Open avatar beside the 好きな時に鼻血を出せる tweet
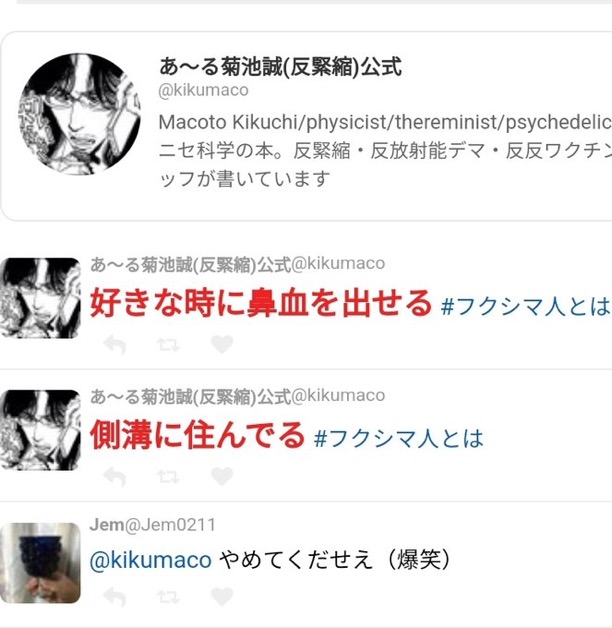The height and width of the screenshot is (628, 612). (x=40, y=298)
